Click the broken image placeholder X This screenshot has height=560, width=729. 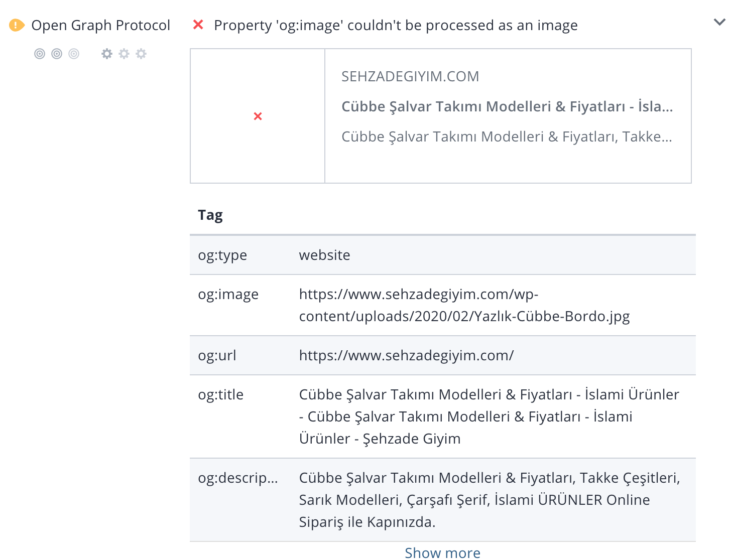[258, 116]
